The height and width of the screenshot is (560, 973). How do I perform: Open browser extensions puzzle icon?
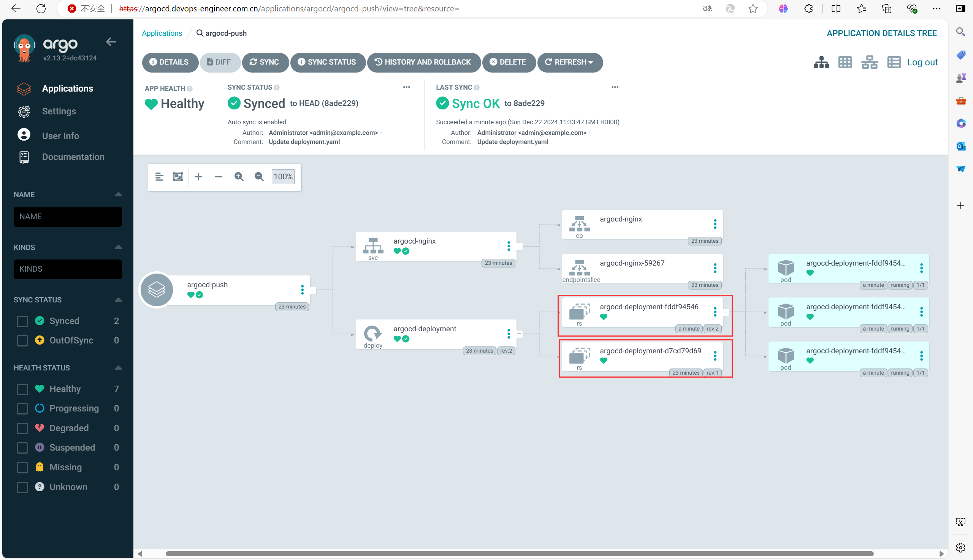808,8
